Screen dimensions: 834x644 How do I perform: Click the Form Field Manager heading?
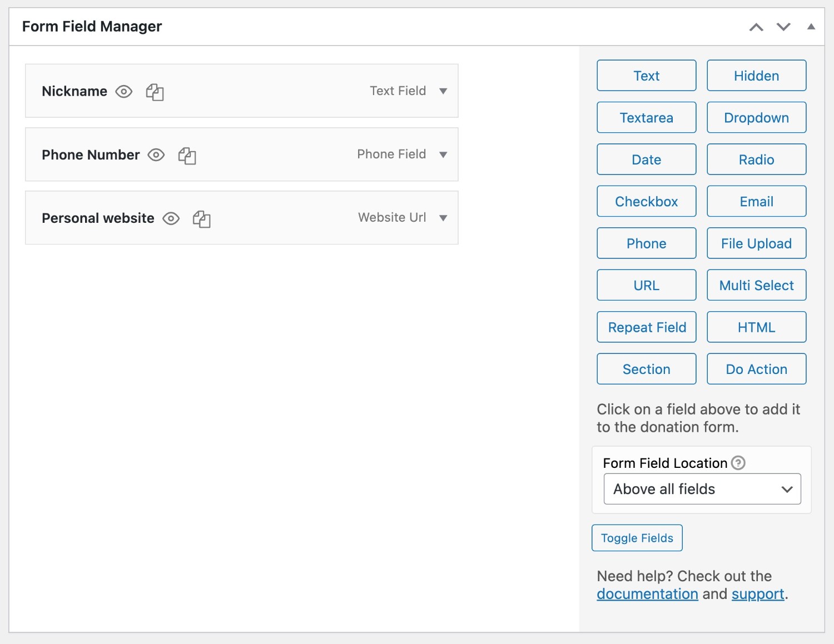92,27
